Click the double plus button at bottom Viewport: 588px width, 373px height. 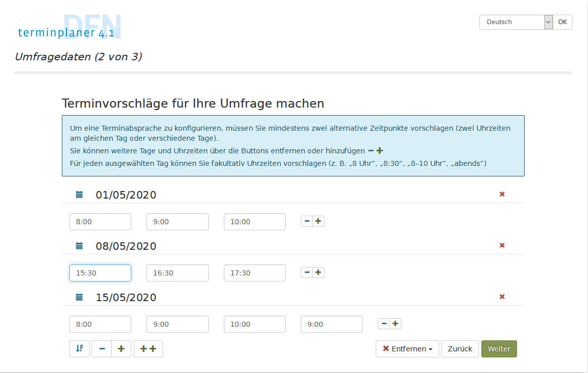tap(148, 349)
